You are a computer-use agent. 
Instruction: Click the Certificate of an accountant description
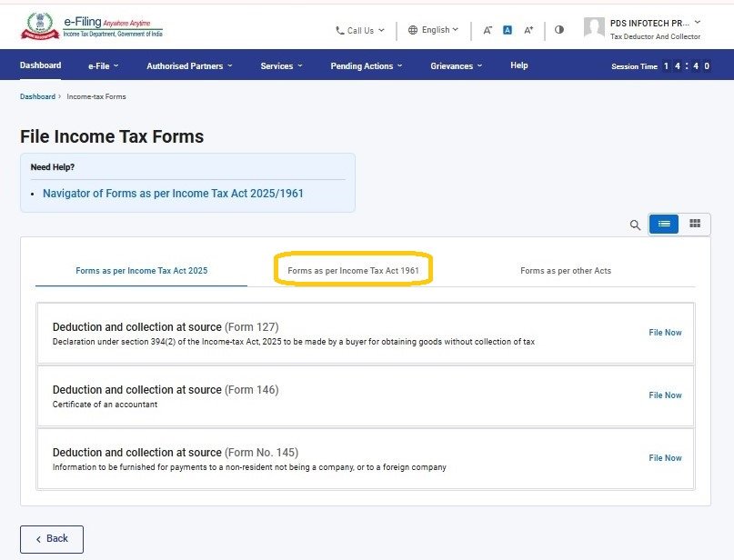tap(105, 405)
